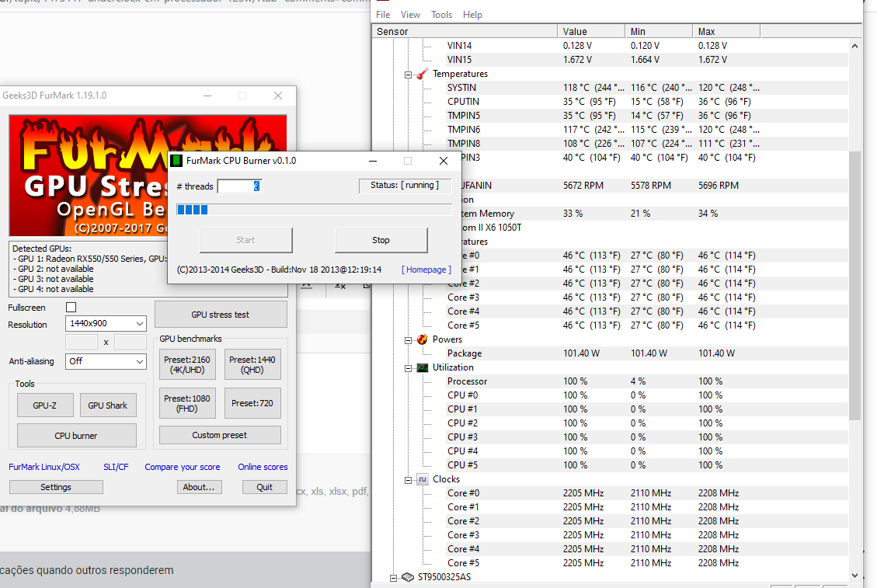Collapse the Clocks tree node

tap(409, 480)
